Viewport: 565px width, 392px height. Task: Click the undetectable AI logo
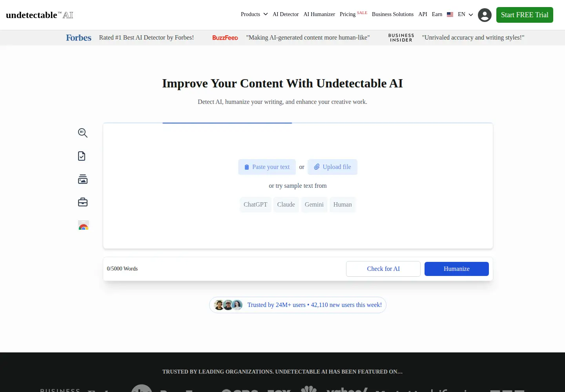coord(40,15)
